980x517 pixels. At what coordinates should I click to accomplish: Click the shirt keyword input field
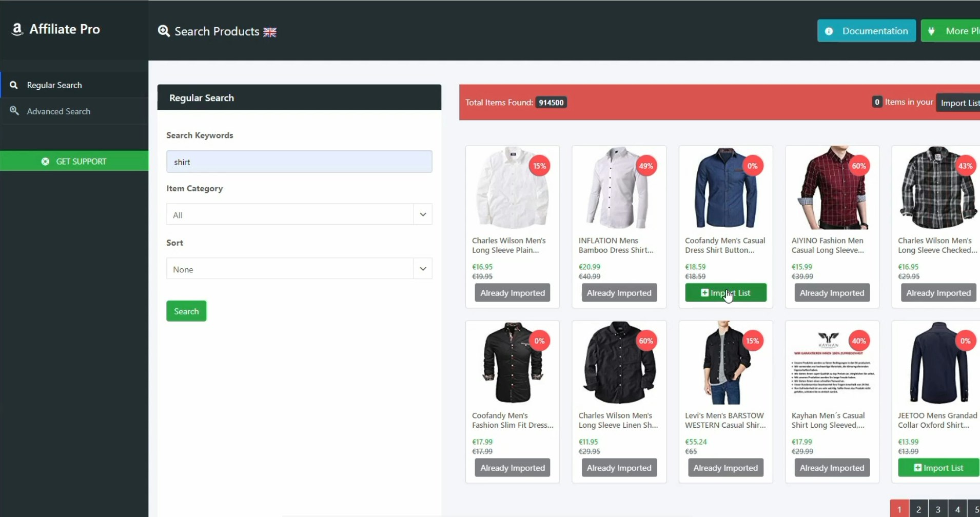pos(299,161)
